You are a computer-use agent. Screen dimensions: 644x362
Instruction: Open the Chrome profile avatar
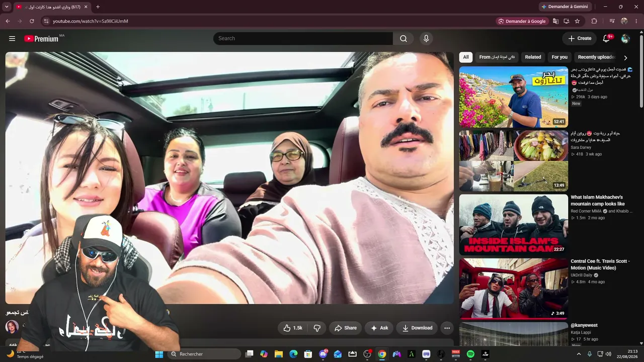624,21
